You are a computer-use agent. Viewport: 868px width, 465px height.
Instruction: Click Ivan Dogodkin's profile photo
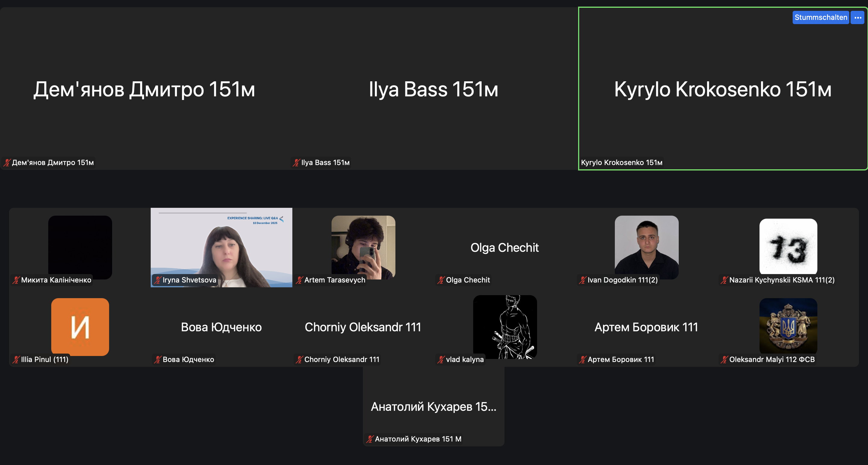click(x=646, y=247)
